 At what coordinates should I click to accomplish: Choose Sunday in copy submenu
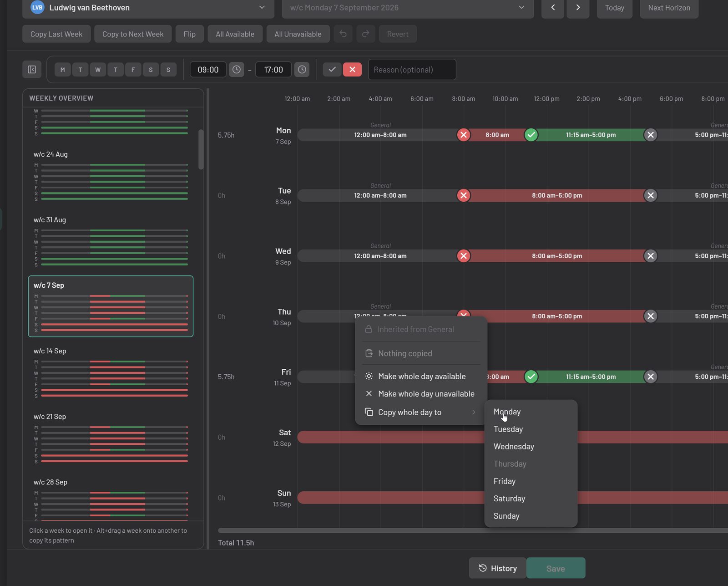531,516
